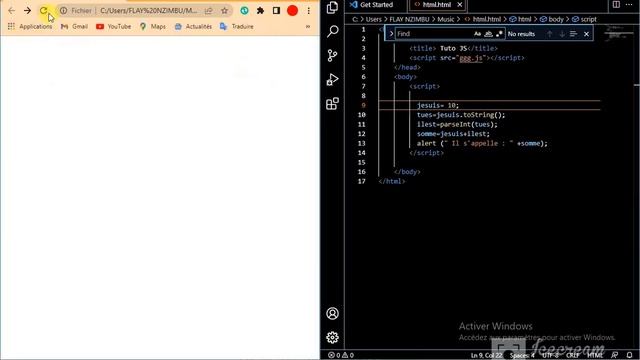The height and width of the screenshot is (360, 640).
Task: Go to next match in Find
Action: click(562, 34)
